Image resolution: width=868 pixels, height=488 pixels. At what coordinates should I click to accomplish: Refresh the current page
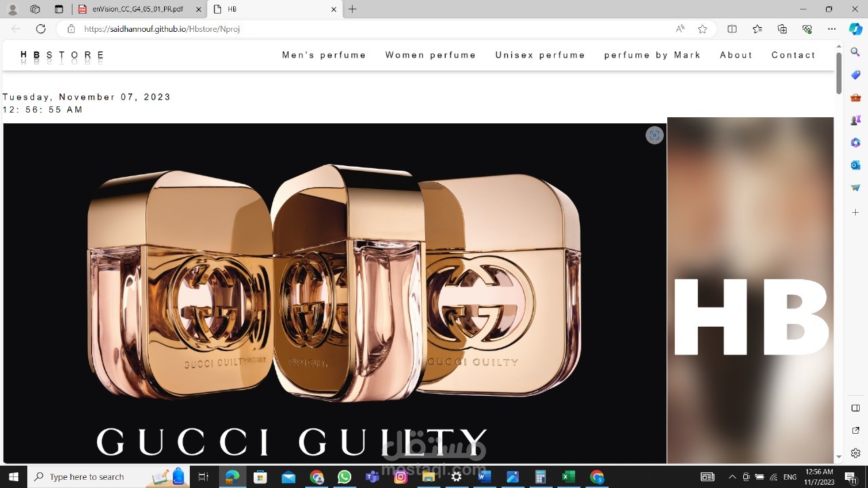[x=41, y=29]
